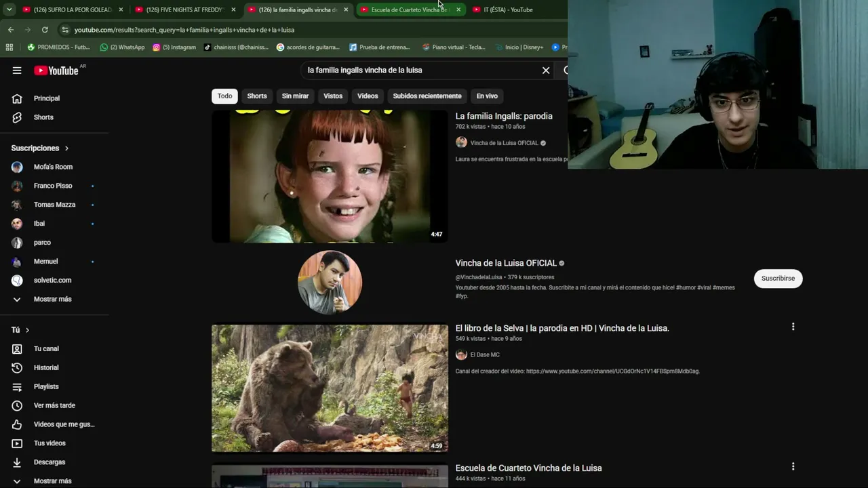Close the FIVE NIGHTS AT FREDDY'S tab
Image resolution: width=868 pixels, height=488 pixels.
coord(233,9)
